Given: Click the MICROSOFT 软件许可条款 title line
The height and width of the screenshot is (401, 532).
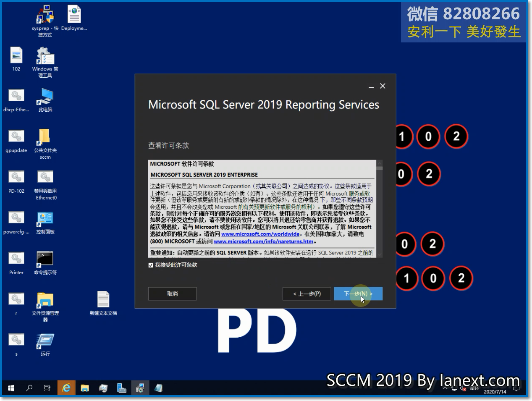Looking at the screenshot, I should tap(182, 164).
